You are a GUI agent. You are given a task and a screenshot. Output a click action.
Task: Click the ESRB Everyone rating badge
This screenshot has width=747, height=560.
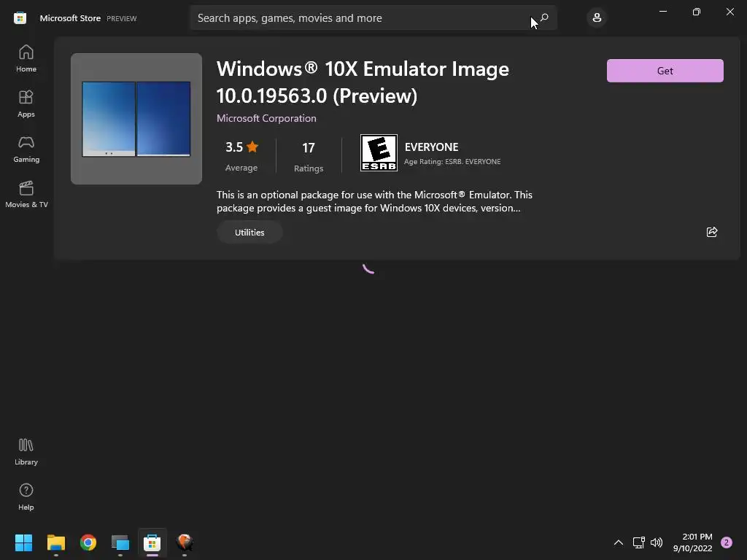tap(379, 153)
